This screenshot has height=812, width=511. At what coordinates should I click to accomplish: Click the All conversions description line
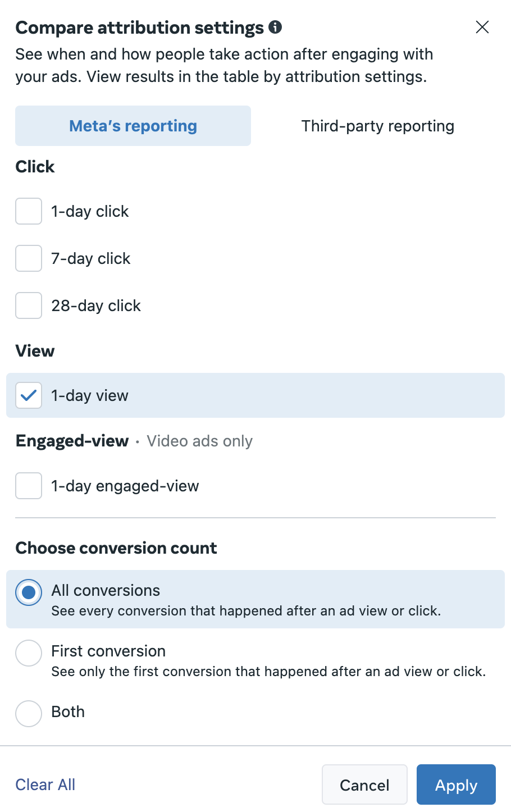coord(246,611)
